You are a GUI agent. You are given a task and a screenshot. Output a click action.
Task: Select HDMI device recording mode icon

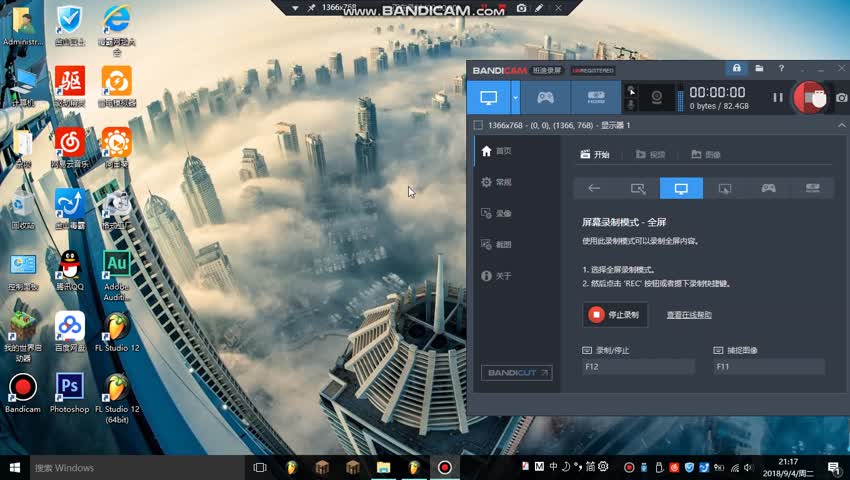[x=596, y=98]
